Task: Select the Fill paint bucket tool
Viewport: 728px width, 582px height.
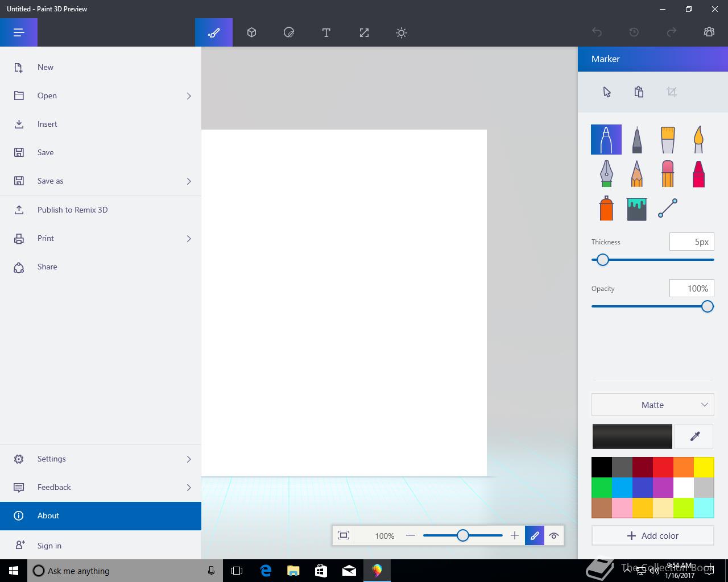Action: click(637, 208)
